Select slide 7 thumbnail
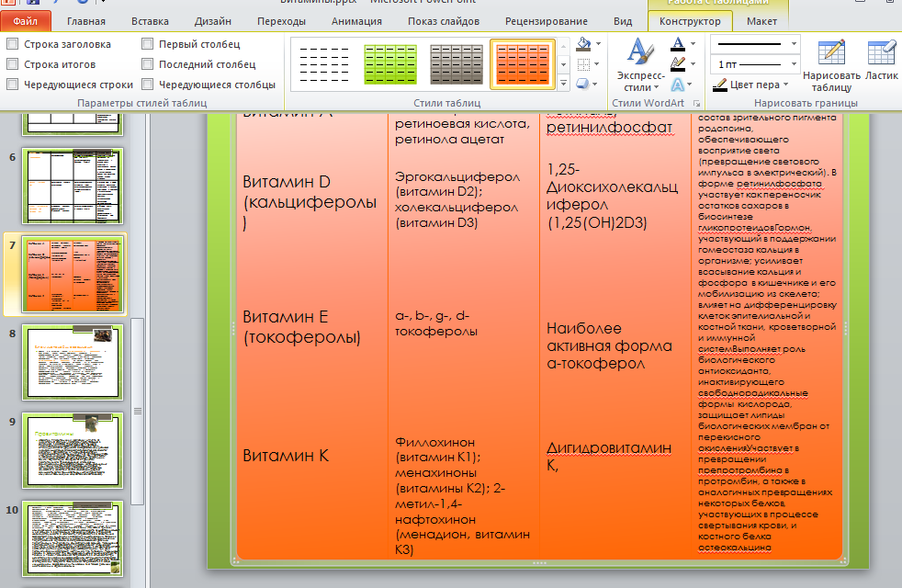 click(73, 275)
